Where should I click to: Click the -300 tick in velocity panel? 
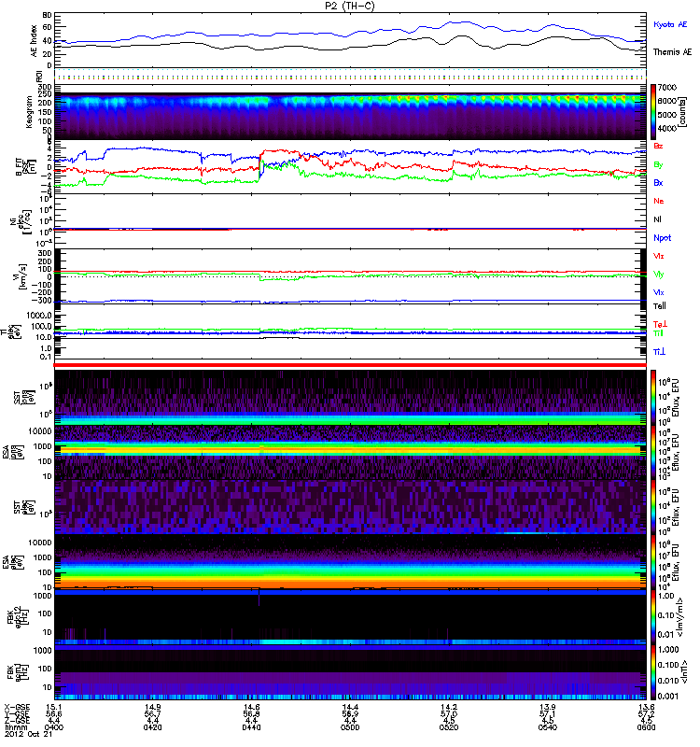pyautogui.click(x=42, y=301)
